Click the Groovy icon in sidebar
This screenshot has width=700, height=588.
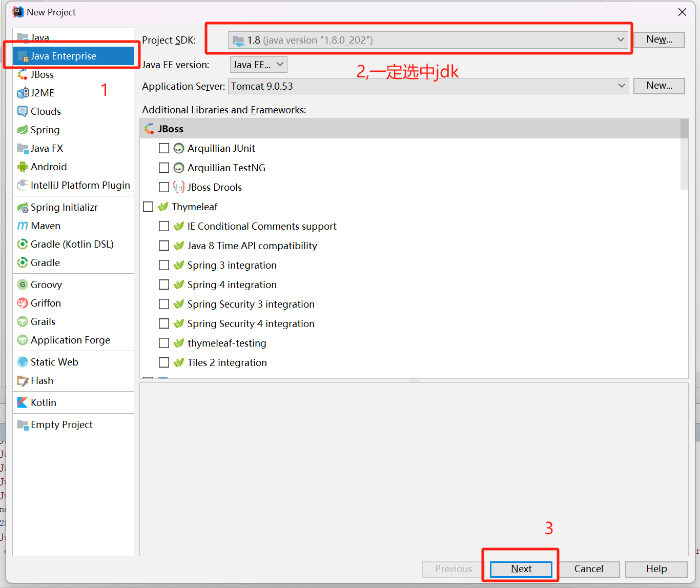coord(23,285)
